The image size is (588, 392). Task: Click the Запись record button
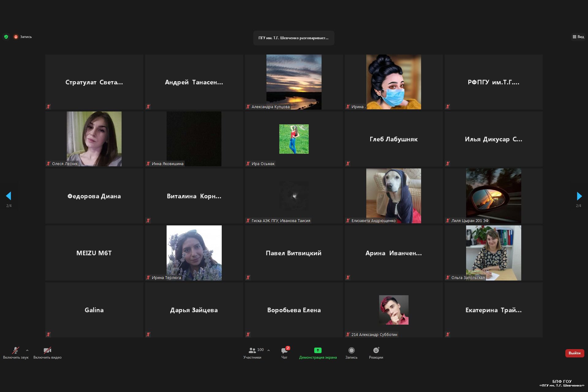pyautogui.click(x=351, y=353)
